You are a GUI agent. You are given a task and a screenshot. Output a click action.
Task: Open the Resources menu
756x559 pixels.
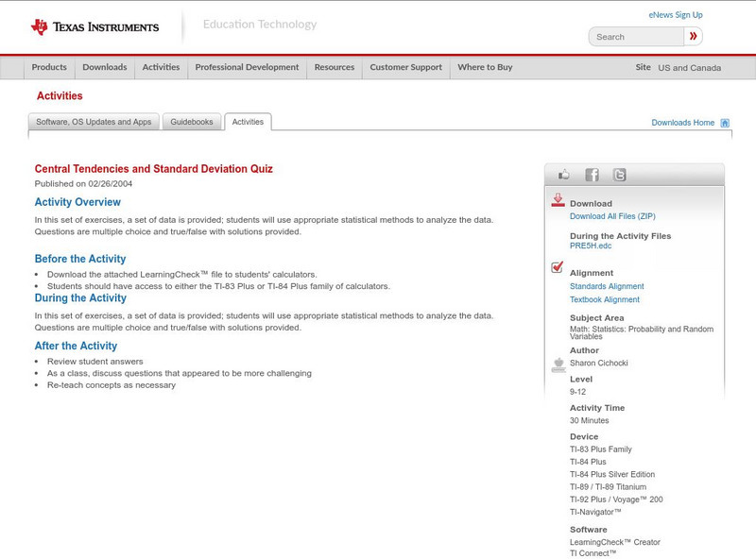tap(335, 67)
